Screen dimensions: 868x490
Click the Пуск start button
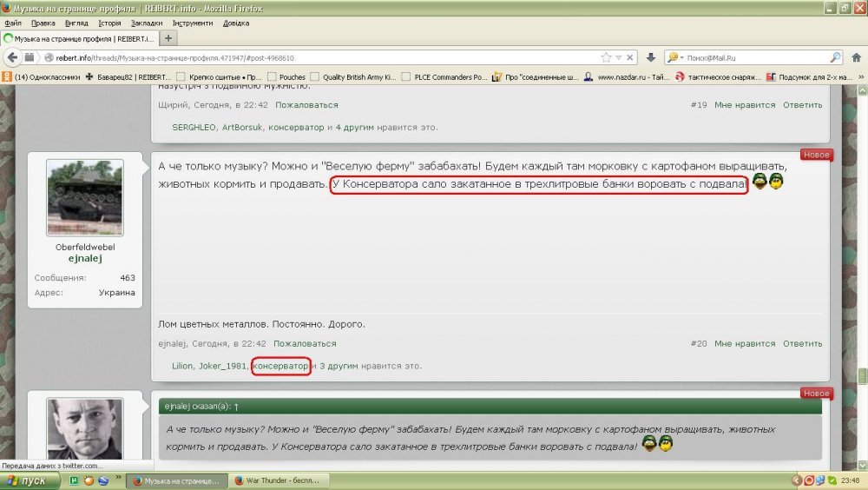tap(29, 480)
